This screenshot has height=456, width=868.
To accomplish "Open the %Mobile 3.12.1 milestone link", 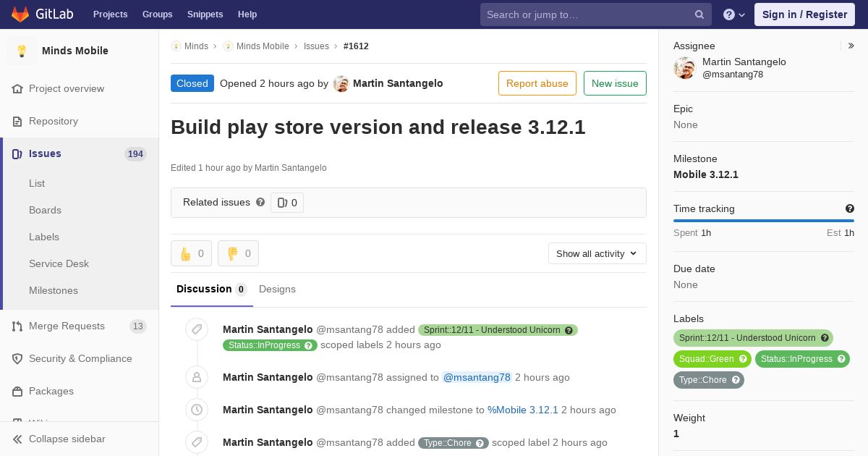I will click(523, 410).
